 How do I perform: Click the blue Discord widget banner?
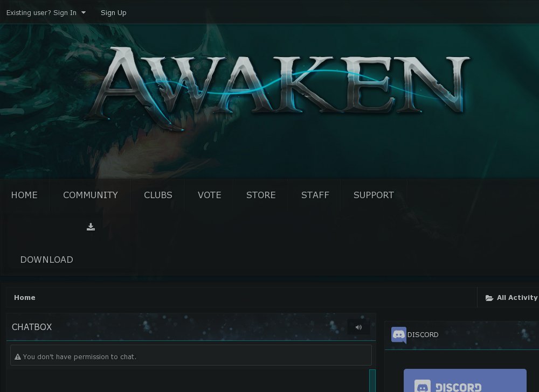[465, 380]
